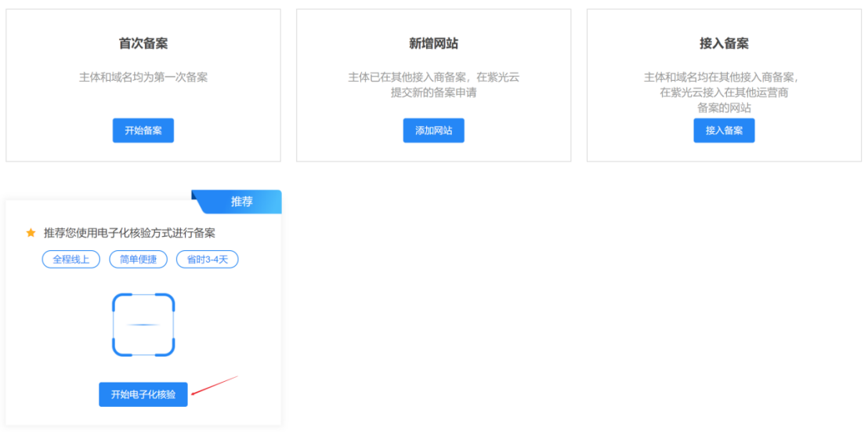Click the blue 接入备案 button
This screenshot has height=432, width=868.
(724, 130)
